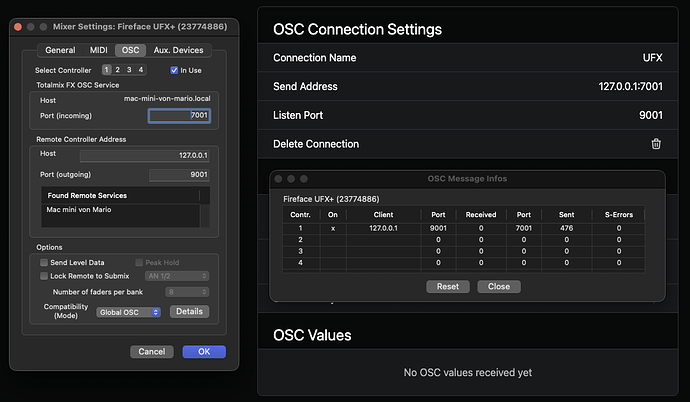Click the Sent value 476
The height and width of the screenshot is (402, 690).
pyautogui.click(x=566, y=228)
